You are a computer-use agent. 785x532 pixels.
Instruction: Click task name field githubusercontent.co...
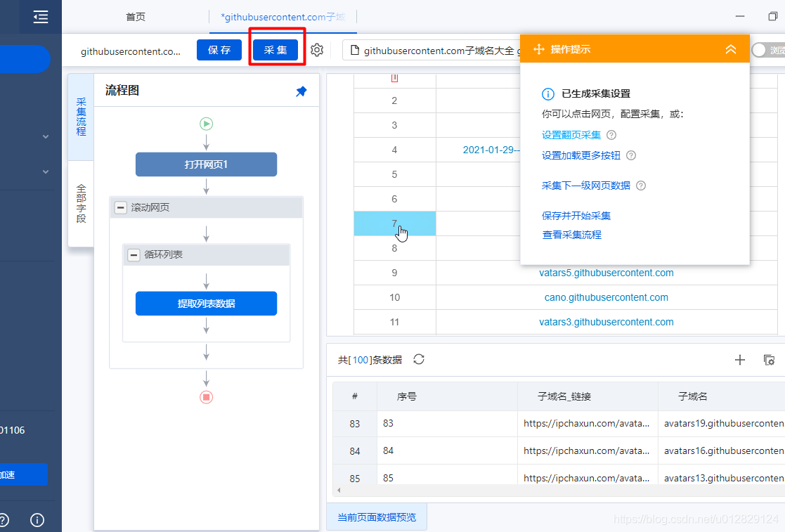tap(131, 51)
